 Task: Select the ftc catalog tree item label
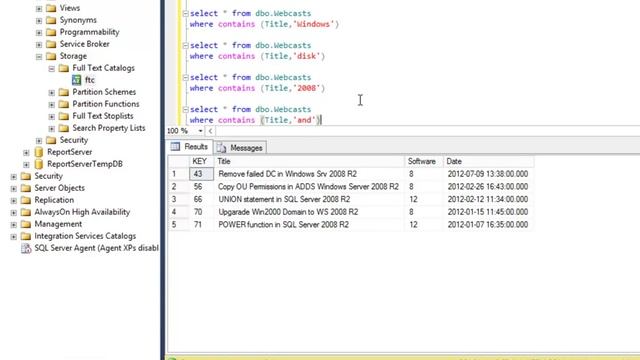90,80
